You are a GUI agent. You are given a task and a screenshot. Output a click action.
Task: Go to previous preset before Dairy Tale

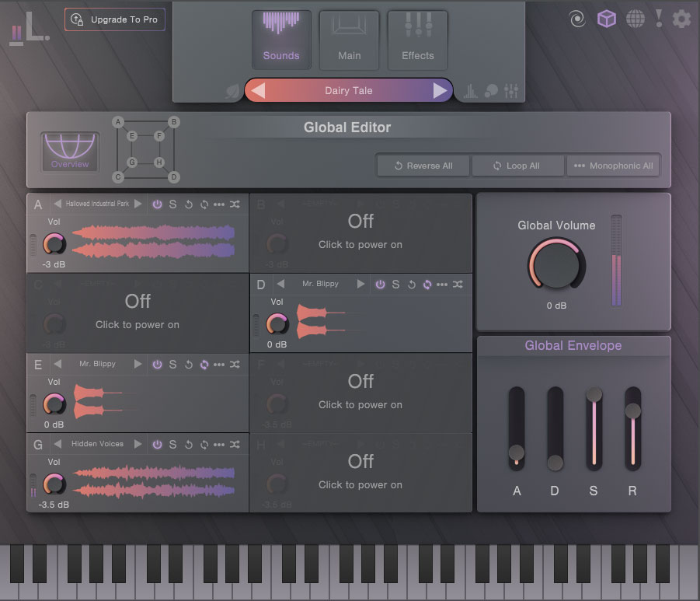[x=258, y=91]
